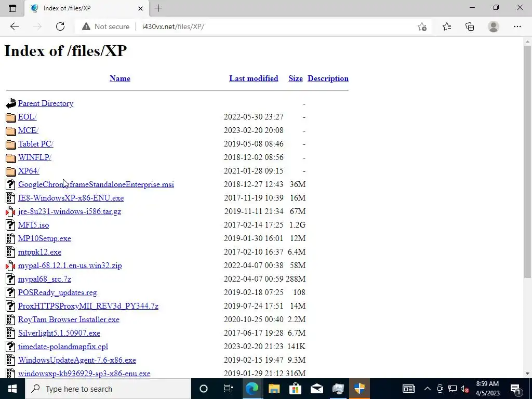Image resolution: width=532 pixels, height=399 pixels.
Task: Open the MCE/ directory link
Action: click(28, 130)
